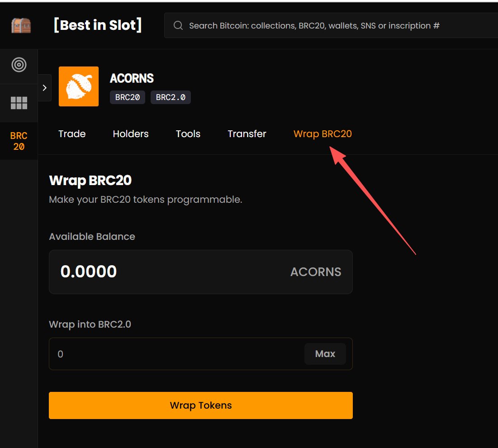Open the grid collections sidebar icon

(x=19, y=103)
